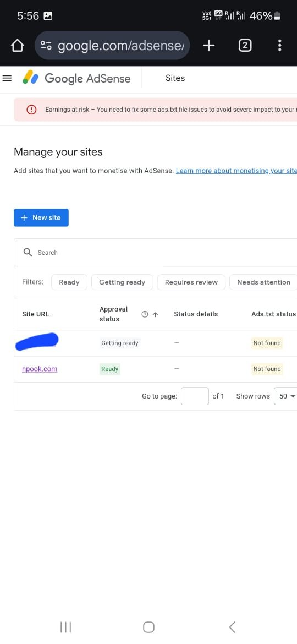This screenshot has width=297, height=644.
Task: Apply the Getting ready filter chip
Action: click(122, 282)
